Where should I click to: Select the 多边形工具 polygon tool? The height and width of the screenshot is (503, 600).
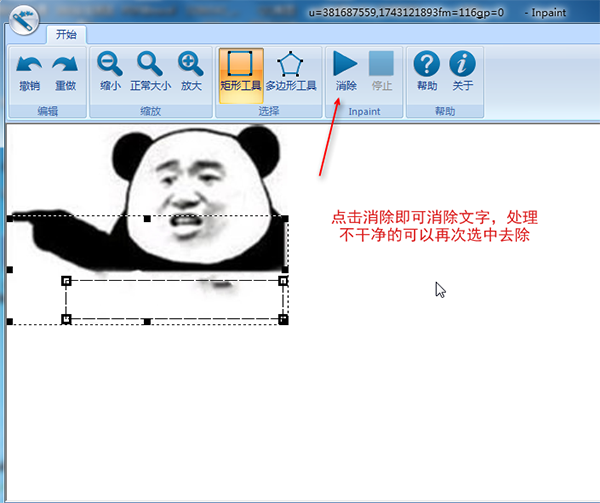pos(291,72)
